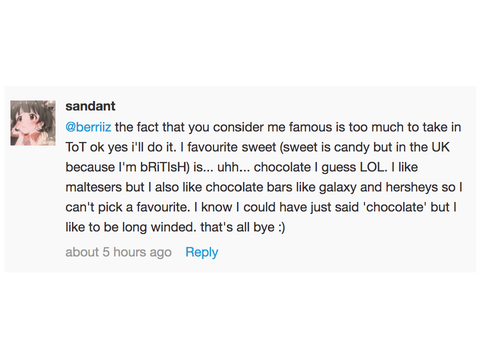Open the @berriiz mention link
The width and height of the screenshot is (480, 360).
pos(88,127)
